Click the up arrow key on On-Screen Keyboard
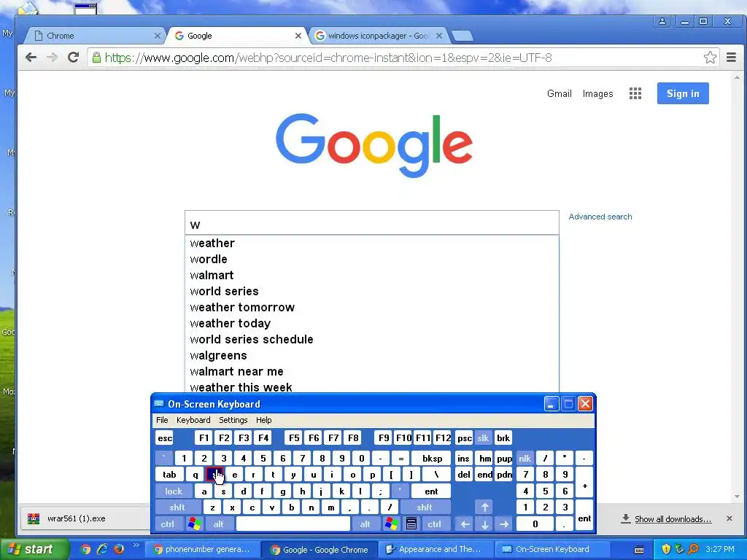 coord(484,507)
